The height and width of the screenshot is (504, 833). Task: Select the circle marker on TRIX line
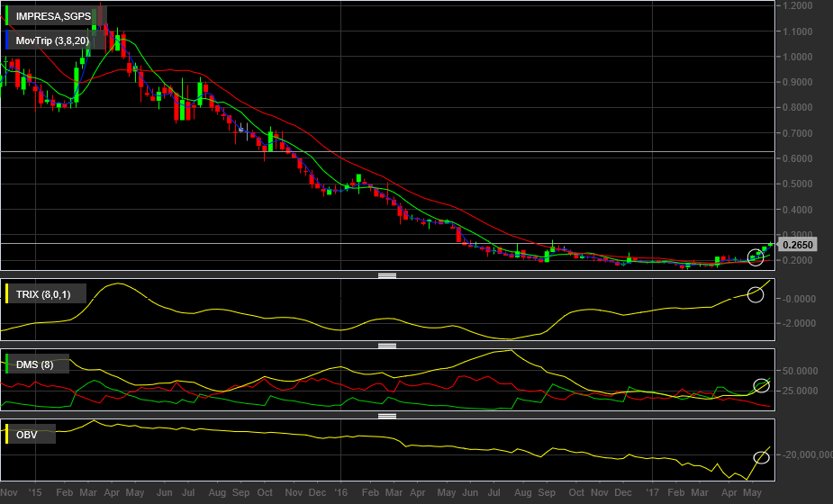(x=756, y=294)
